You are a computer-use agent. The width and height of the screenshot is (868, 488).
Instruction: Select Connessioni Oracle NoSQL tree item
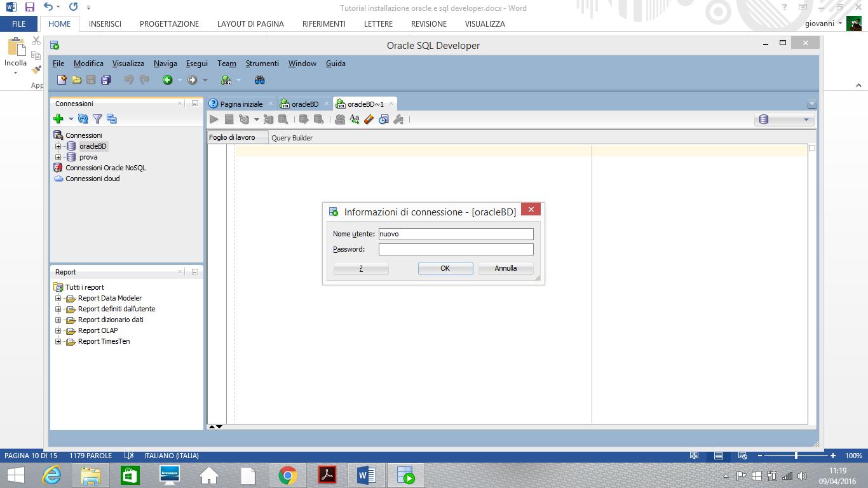(105, 168)
